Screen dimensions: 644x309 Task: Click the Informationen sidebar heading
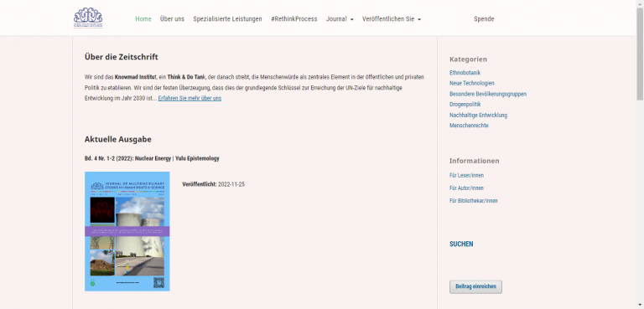(475, 161)
